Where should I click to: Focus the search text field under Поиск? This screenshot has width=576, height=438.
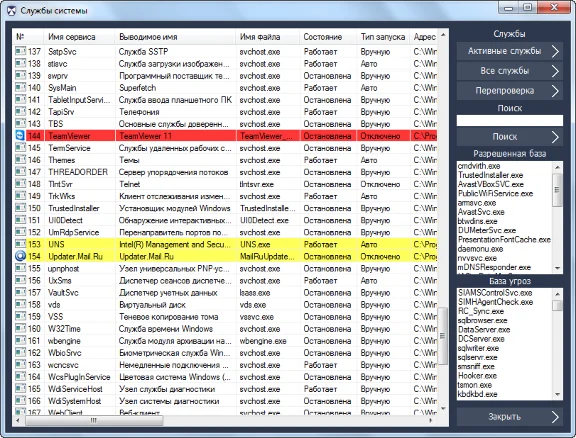510,120
